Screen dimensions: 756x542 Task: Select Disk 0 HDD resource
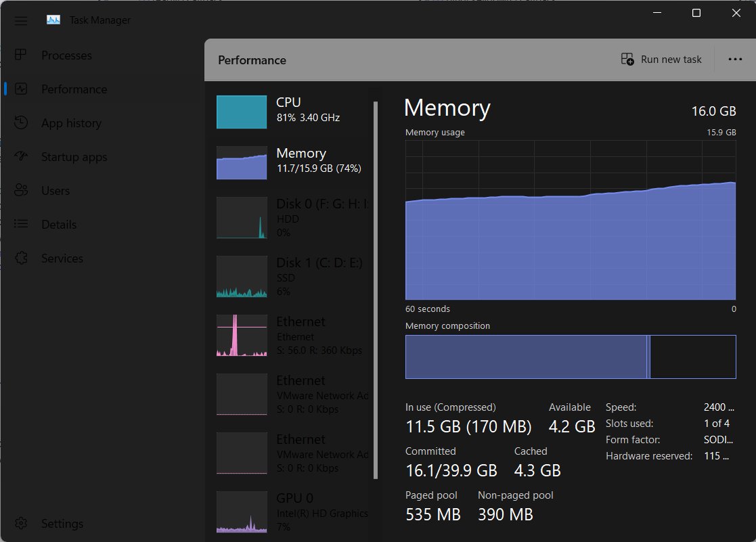292,217
